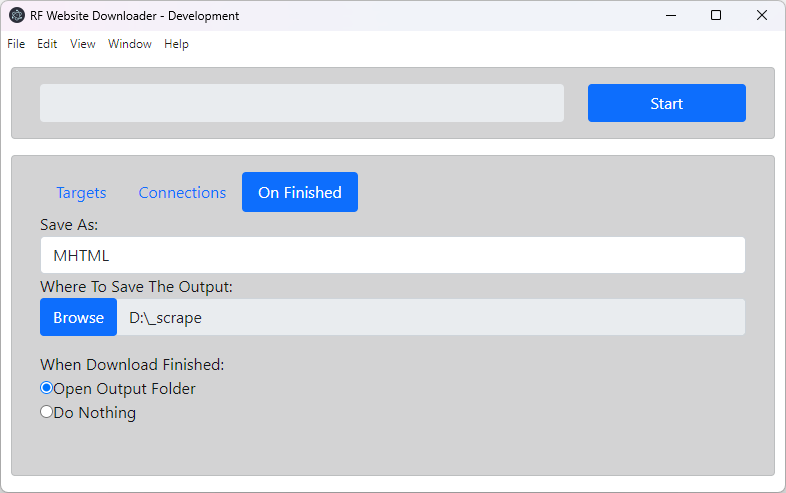This screenshot has height=493, width=786.
Task: Open the Save As MHTML dropdown
Action: (392, 255)
